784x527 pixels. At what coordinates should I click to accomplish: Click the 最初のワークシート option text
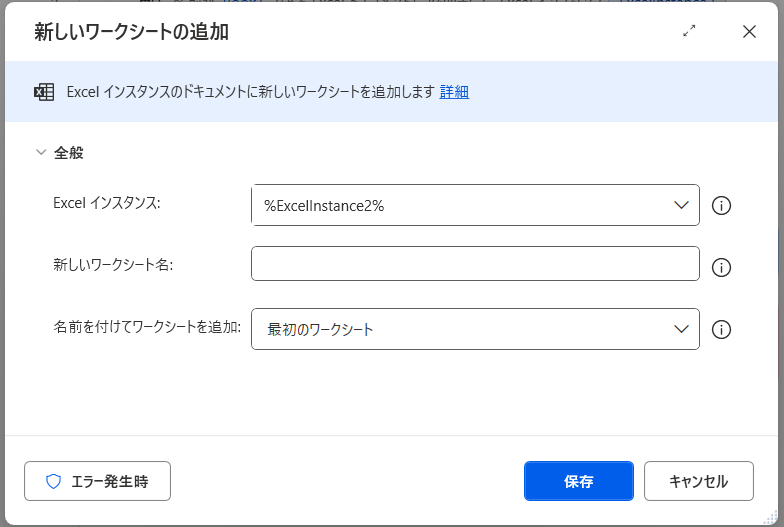[320, 329]
